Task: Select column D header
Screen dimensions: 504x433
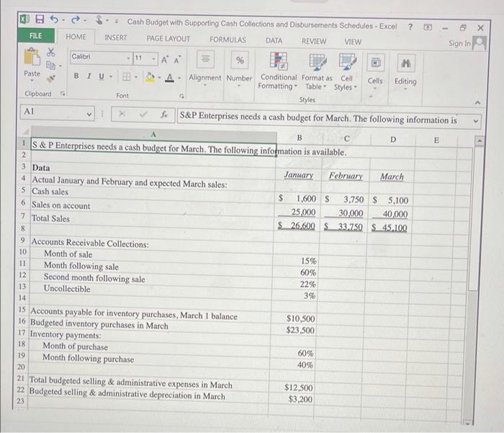Action: click(x=393, y=139)
